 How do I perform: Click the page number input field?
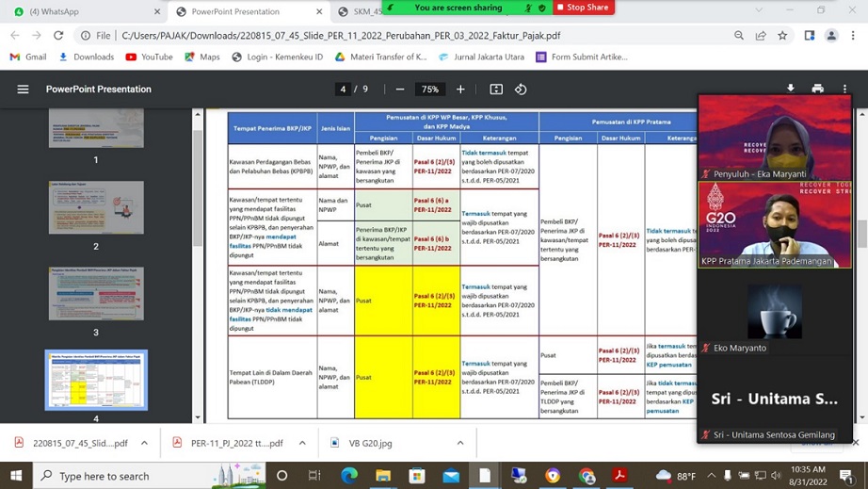tap(344, 90)
